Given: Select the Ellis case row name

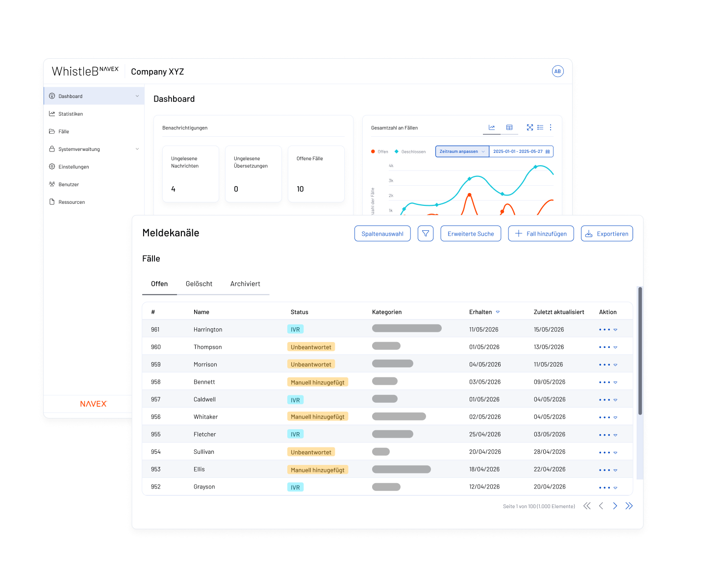Looking at the screenshot, I should [199, 469].
